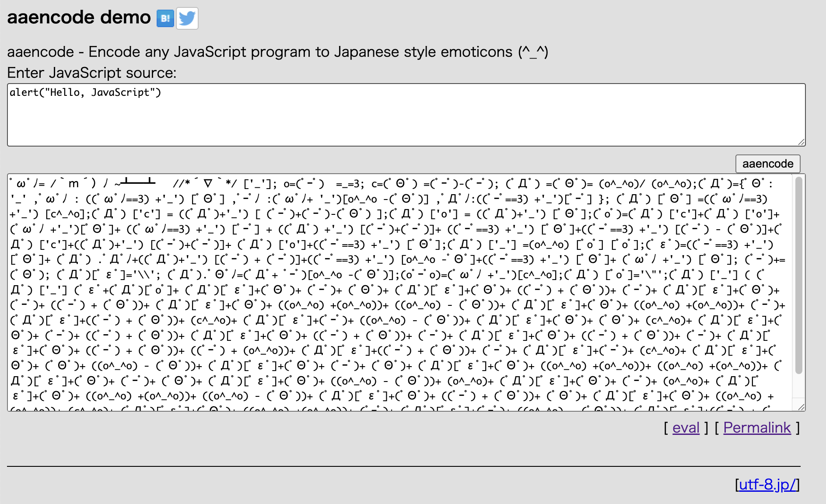The image size is (826, 504).
Task: Visit the utf-8.jp/ link
Action: click(767, 484)
